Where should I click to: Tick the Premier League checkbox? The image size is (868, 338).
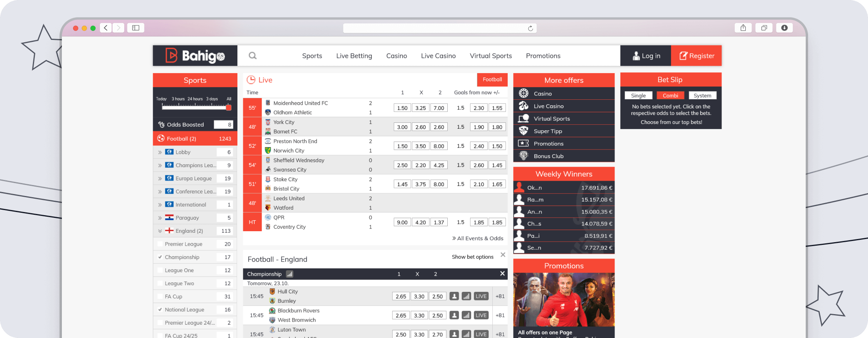[x=160, y=244]
